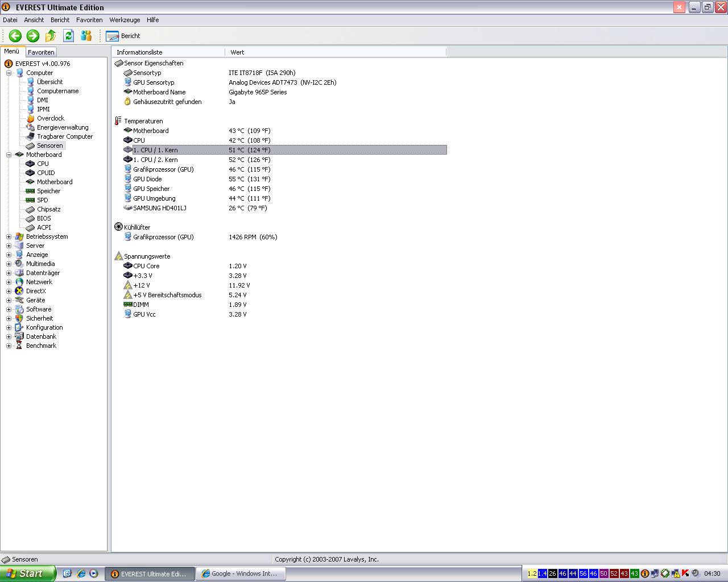Screen dimensions: 728x582
Task: Open the Ansicht menu
Action: 34,20
